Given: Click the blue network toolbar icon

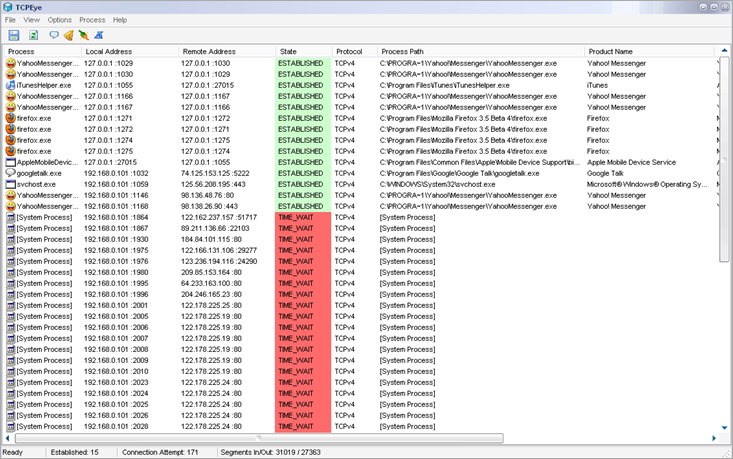Looking at the screenshot, I should pos(99,35).
